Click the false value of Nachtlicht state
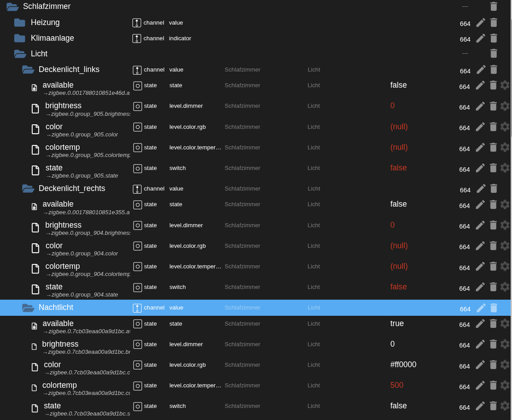 [398, 406]
